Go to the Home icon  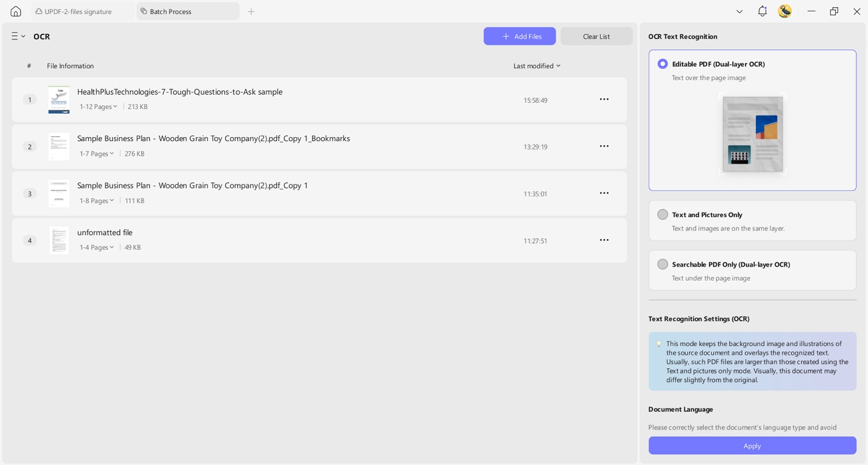tap(16, 11)
